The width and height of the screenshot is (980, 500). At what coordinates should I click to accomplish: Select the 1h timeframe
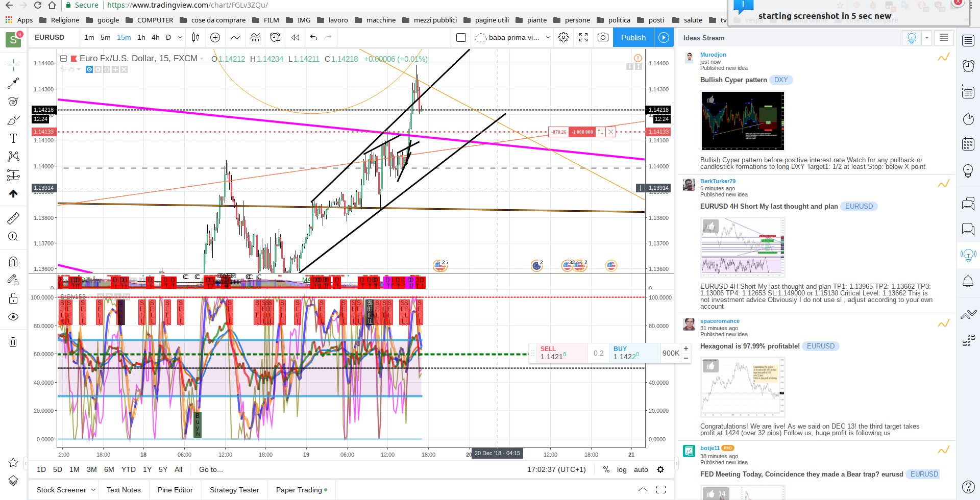coord(141,37)
